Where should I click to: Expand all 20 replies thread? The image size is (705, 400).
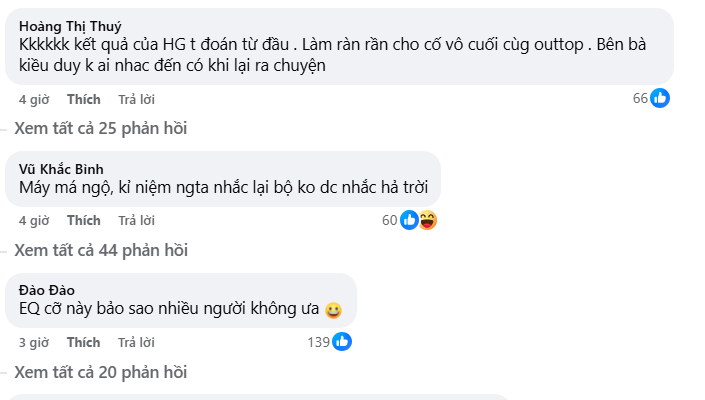click(x=100, y=372)
